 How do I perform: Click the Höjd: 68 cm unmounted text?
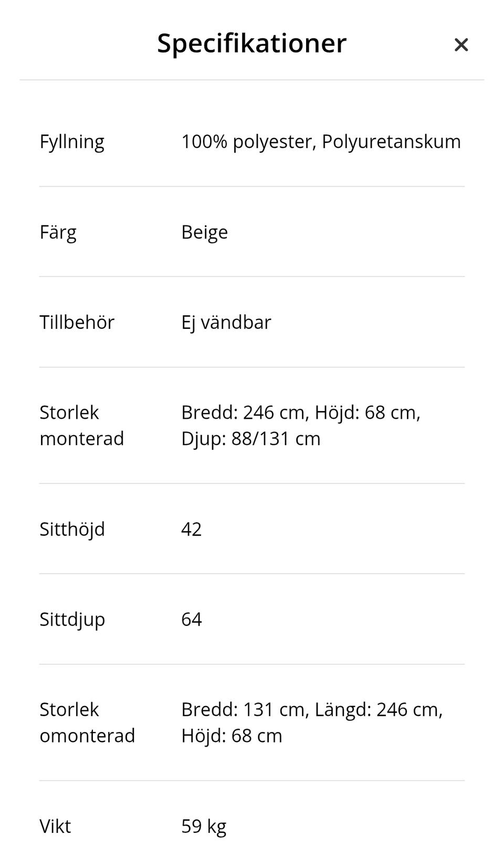tap(232, 736)
